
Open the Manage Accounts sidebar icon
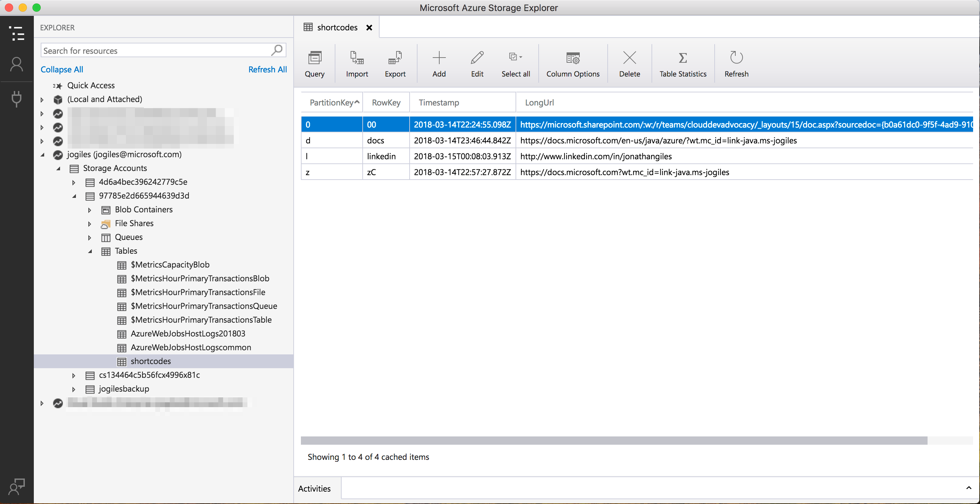click(16, 64)
